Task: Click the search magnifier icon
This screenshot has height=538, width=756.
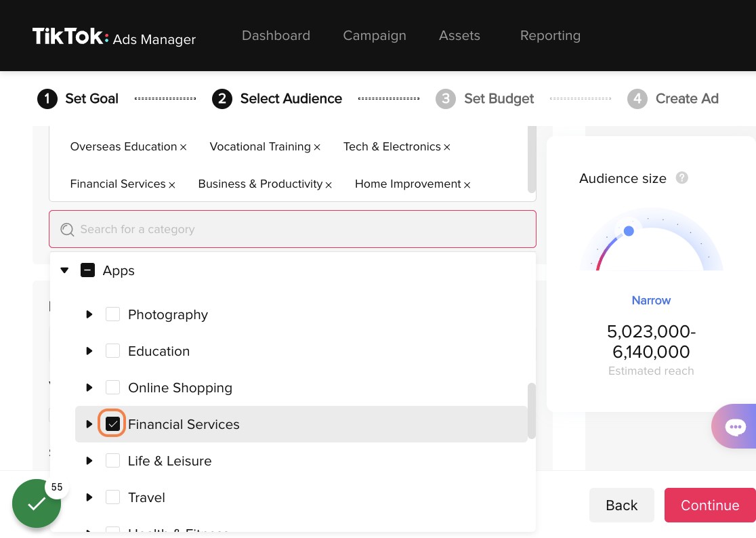Action: pyautogui.click(x=67, y=230)
